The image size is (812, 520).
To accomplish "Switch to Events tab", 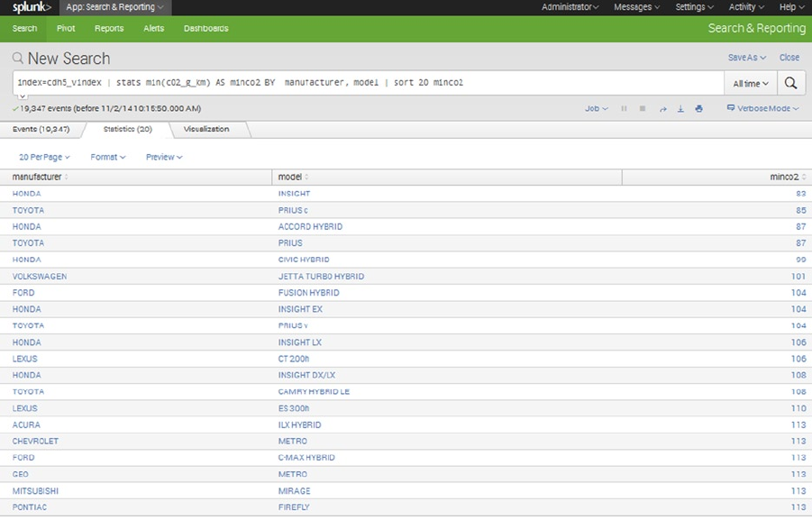I will 41,129.
